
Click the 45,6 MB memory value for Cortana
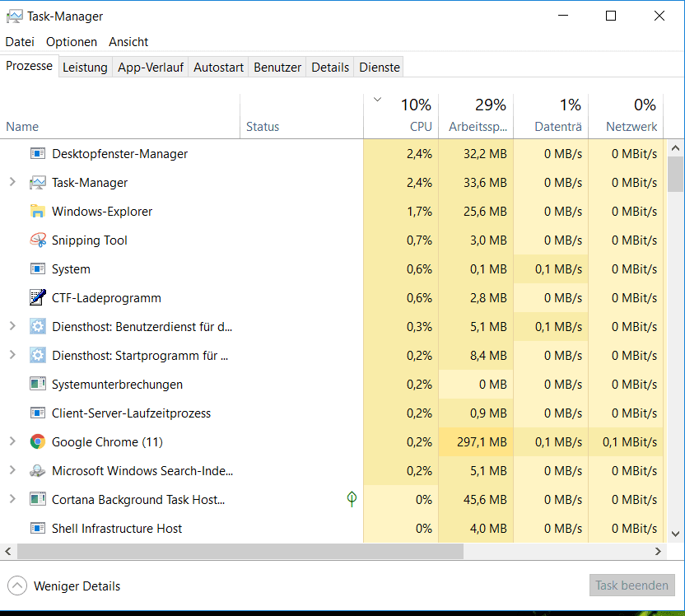[485, 500]
